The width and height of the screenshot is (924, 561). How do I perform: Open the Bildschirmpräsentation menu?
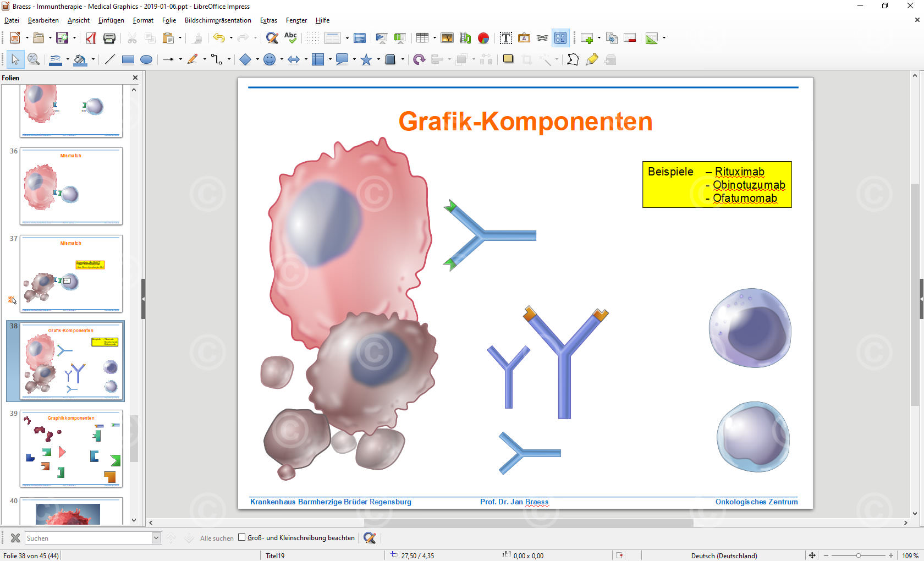(218, 20)
